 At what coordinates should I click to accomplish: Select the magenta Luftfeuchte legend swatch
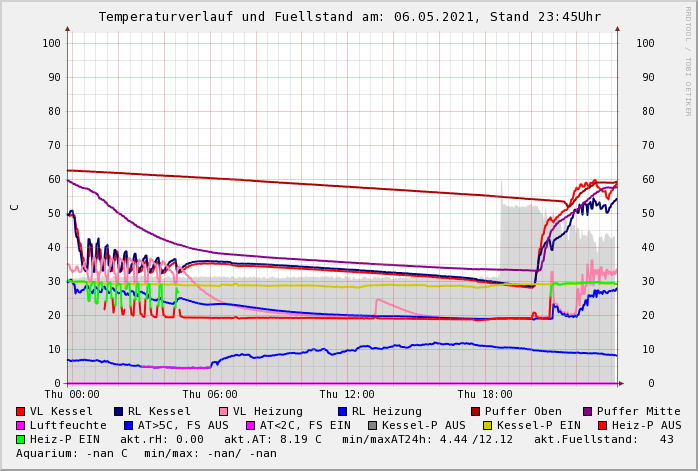click(21, 425)
